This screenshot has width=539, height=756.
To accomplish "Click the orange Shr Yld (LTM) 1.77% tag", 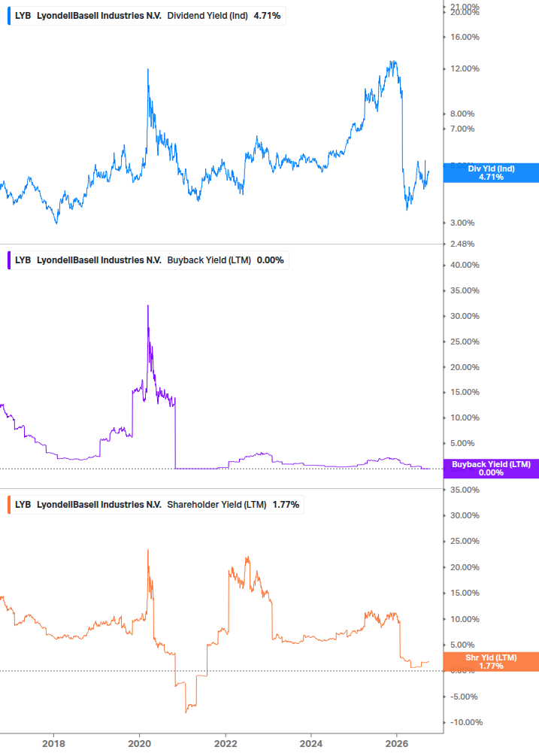I will point(491,661).
